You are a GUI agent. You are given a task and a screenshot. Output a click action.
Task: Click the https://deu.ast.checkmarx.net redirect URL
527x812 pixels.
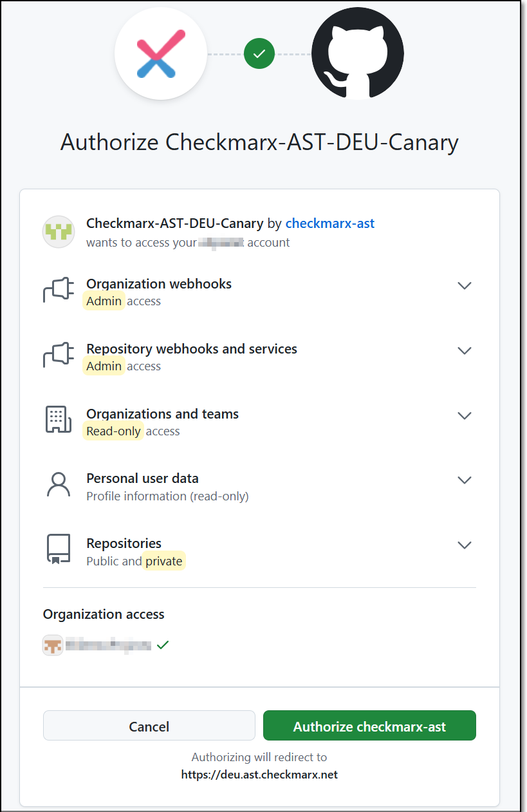point(259,774)
